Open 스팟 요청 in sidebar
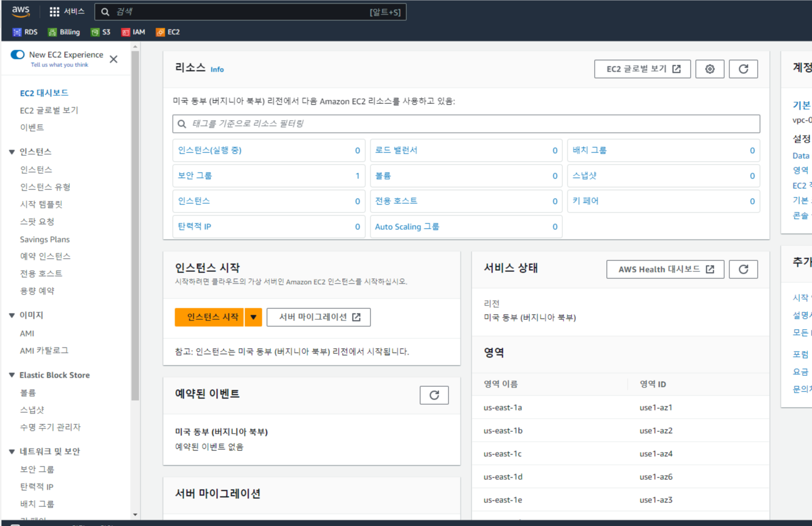 pos(37,222)
